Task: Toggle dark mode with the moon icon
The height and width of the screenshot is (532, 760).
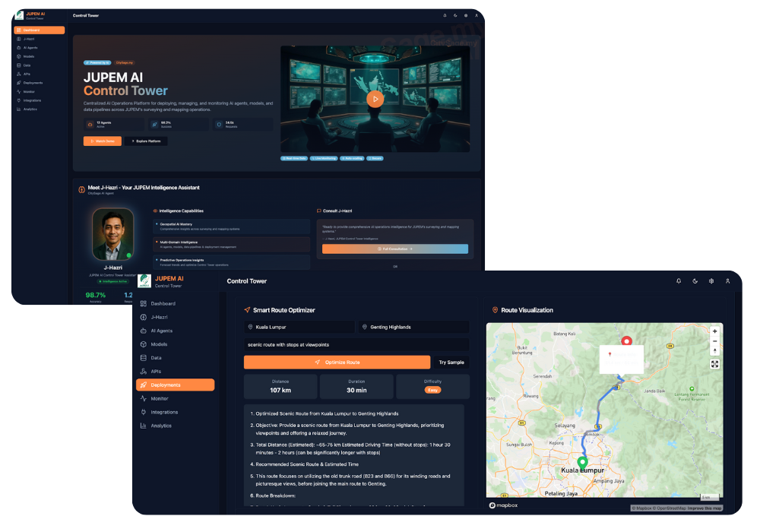Action: (x=695, y=280)
